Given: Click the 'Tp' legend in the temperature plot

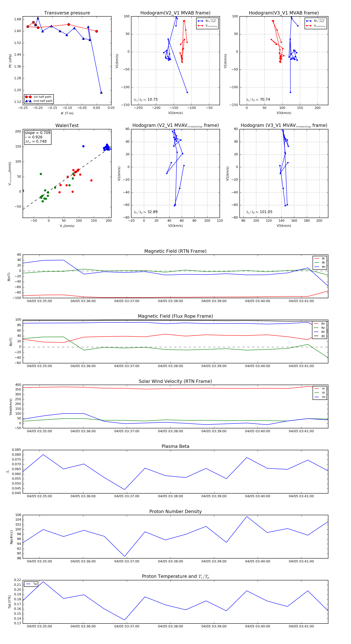Looking at the screenshot, I should click(x=31, y=584).
